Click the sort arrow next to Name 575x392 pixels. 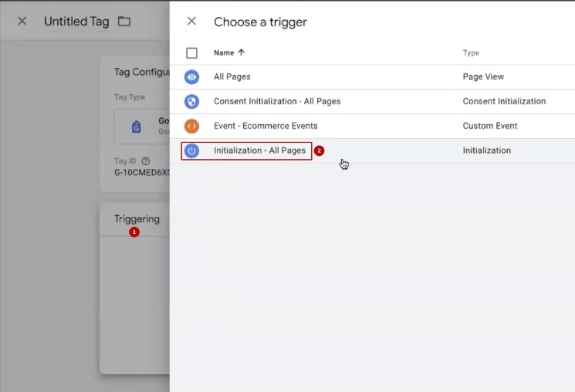241,53
